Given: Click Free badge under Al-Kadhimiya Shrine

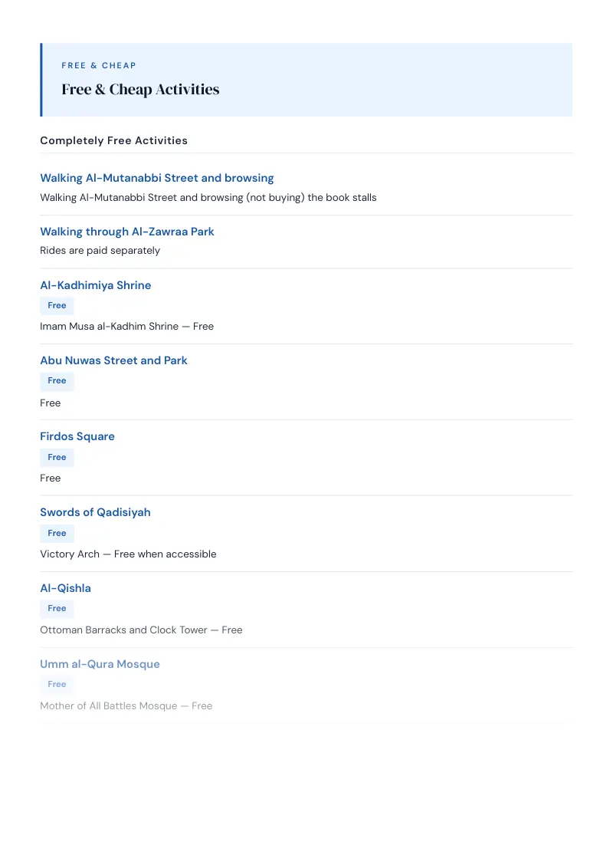Looking at the screenshot, I should tap(57, 306).
